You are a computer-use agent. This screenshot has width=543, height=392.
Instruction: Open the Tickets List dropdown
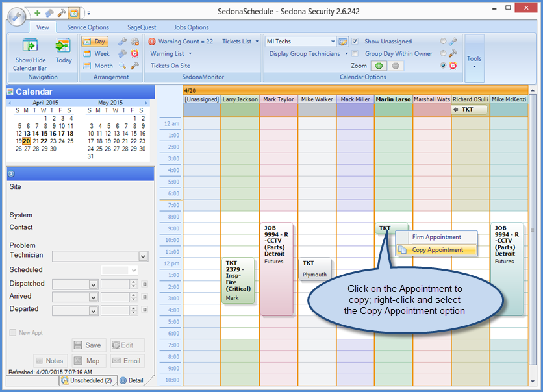click(240, 42)
